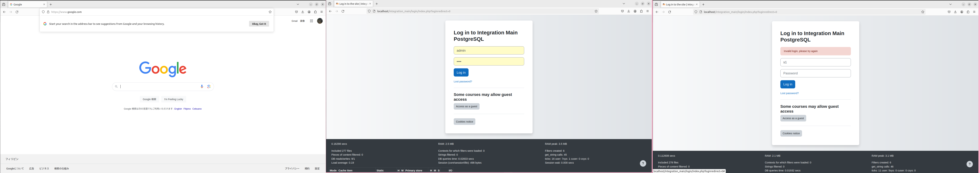
Task: Add a new tab in Google window
Action: (x=51, y=5)
